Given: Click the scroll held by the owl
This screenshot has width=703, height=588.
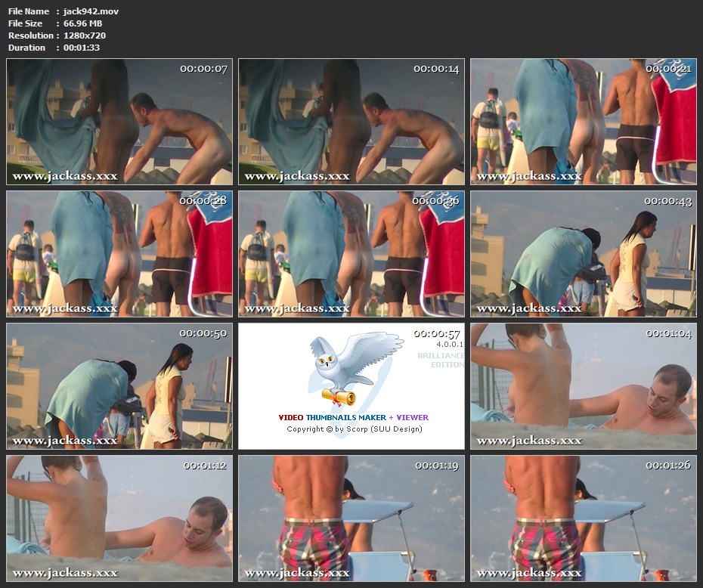Looking at the screenshot, I should point(339,396).
